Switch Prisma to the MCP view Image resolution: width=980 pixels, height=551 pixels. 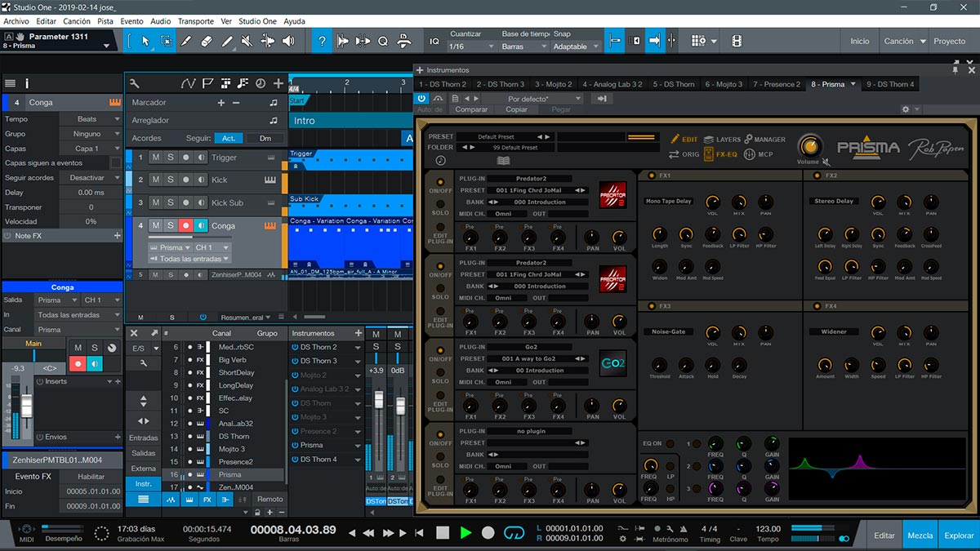[x=758, y=154]
